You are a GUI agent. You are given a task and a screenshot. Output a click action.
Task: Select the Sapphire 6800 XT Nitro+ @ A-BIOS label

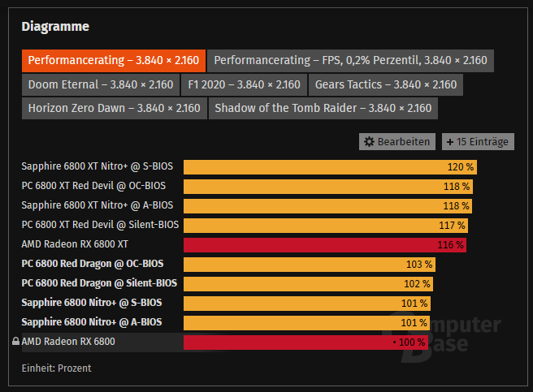97,205
